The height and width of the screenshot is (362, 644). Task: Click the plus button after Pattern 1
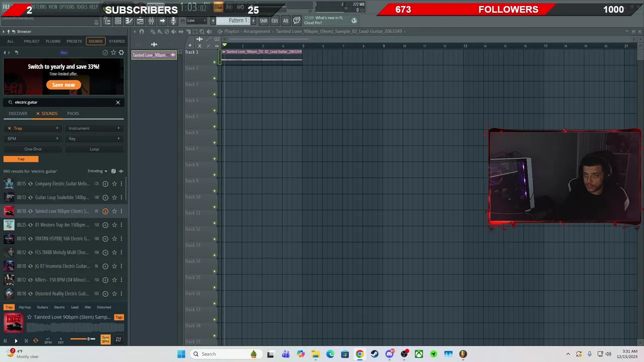(253, 21)
